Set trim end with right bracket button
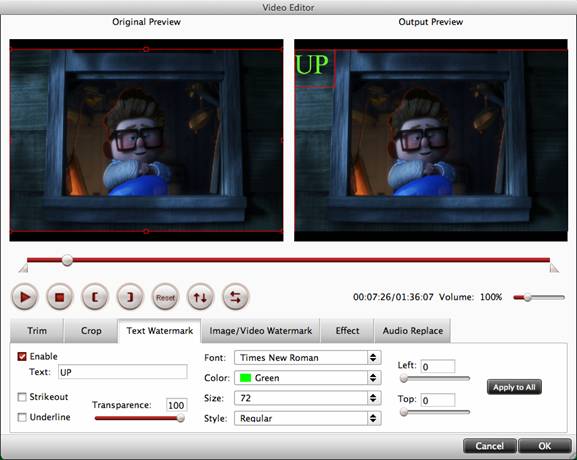Screen dimensions: 577x460 click(x=130, y=297)
